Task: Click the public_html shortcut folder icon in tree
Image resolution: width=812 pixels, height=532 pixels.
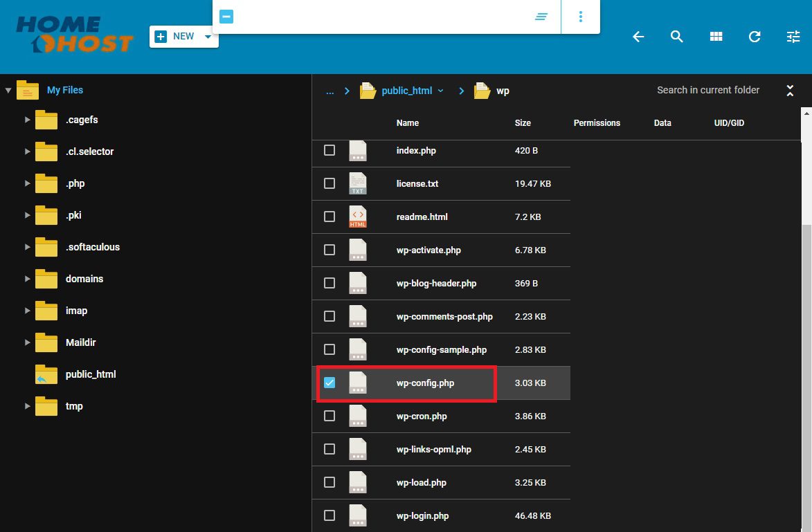Action: (x=46, y=375)
